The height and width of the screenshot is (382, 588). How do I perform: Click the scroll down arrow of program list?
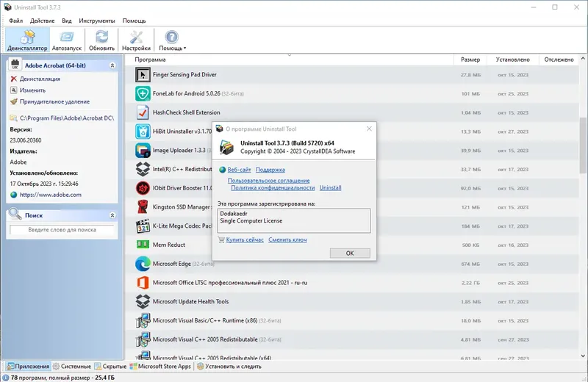[x=583, y=356]
